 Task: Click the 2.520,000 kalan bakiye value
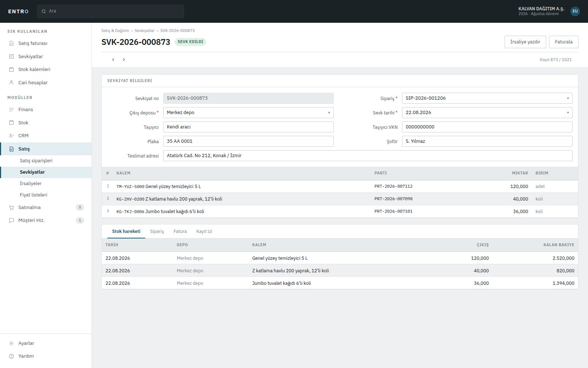tap(563, 258)
